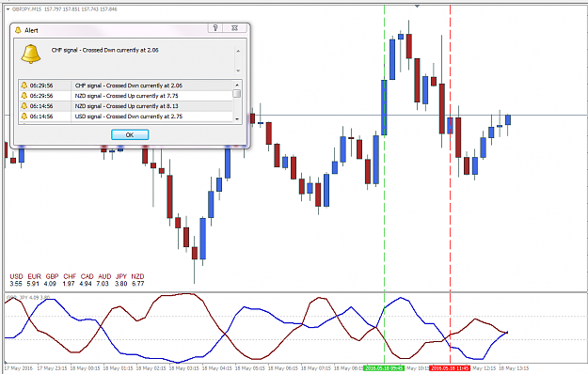Click the '18 May 07:15' time axis label
Viewport: 588px width, 374px height.
point(317,368)
